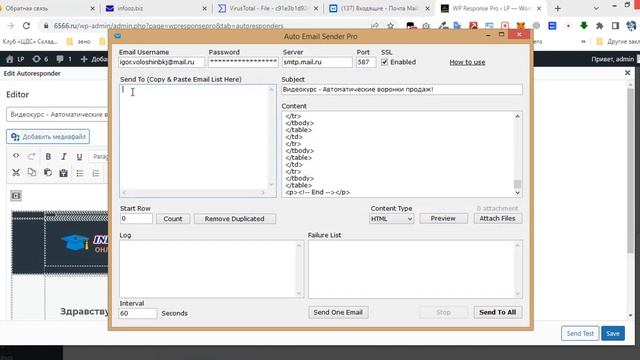Click the Interval seconds field

(x=138, y=313)
